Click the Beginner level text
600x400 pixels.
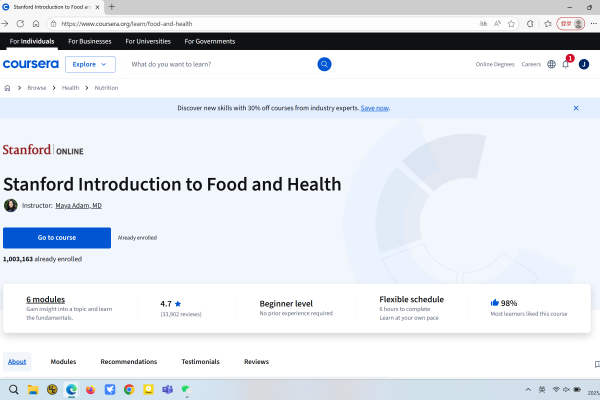pos(286,304)
